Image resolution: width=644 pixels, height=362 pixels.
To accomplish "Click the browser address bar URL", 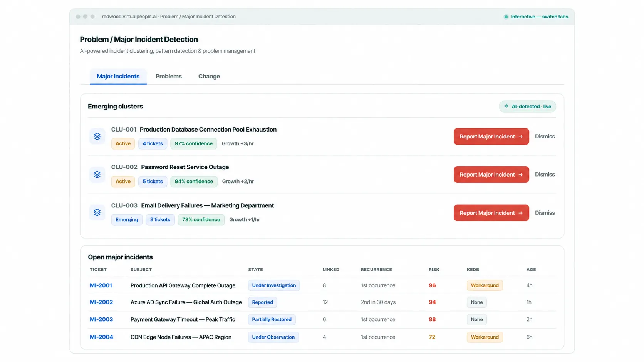I will pyautogui.click(x=169, y=17).
